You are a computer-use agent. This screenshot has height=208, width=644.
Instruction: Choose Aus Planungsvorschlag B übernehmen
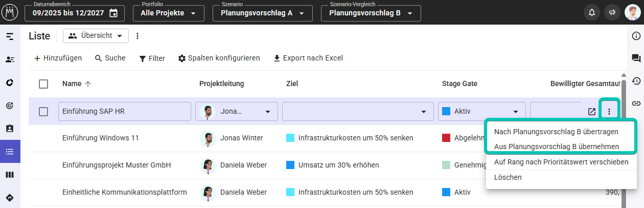click(x=557, y=147)
